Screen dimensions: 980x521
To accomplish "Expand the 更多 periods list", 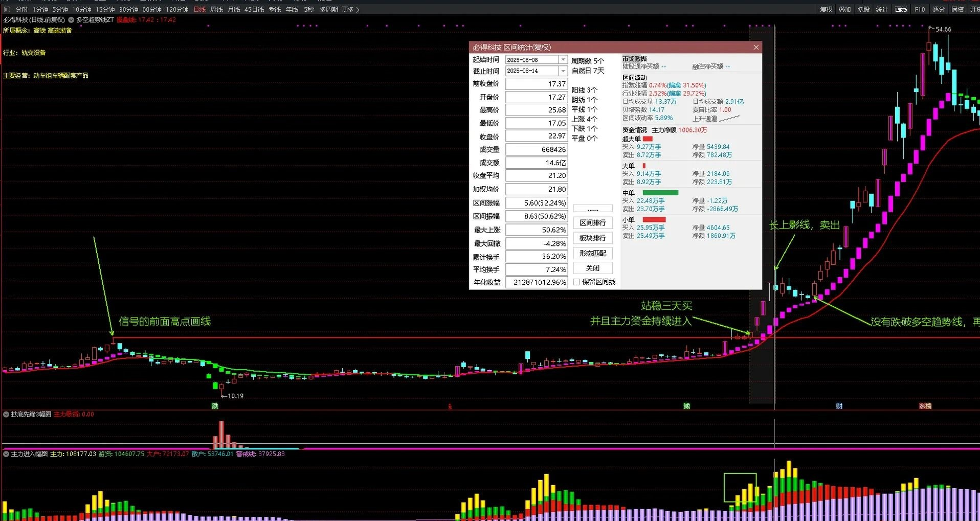I will (350, 9).
